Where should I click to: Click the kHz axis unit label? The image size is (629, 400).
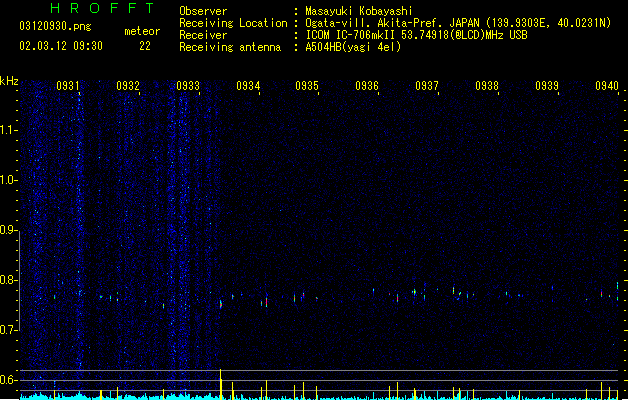tap(9, 81)
